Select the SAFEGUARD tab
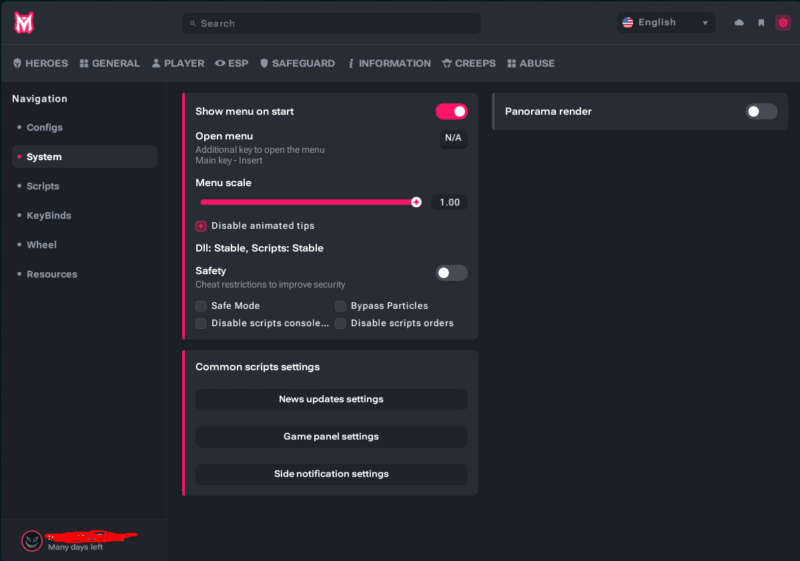 297,63
